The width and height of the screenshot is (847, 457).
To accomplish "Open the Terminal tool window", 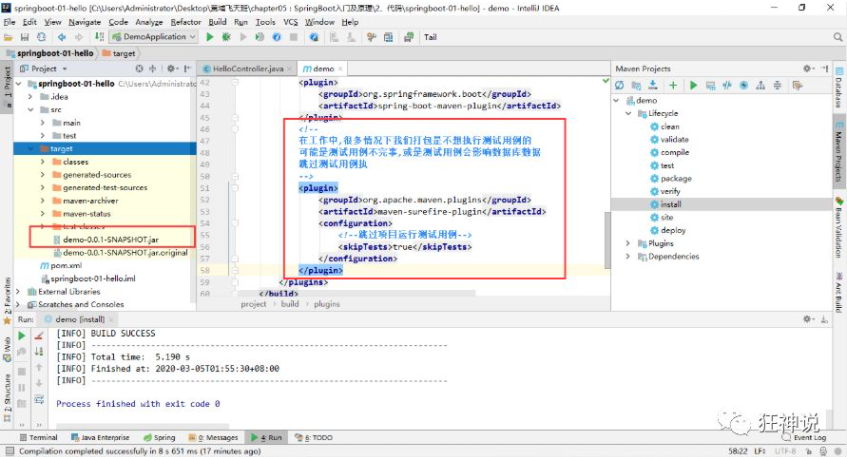I will [38, 438].
